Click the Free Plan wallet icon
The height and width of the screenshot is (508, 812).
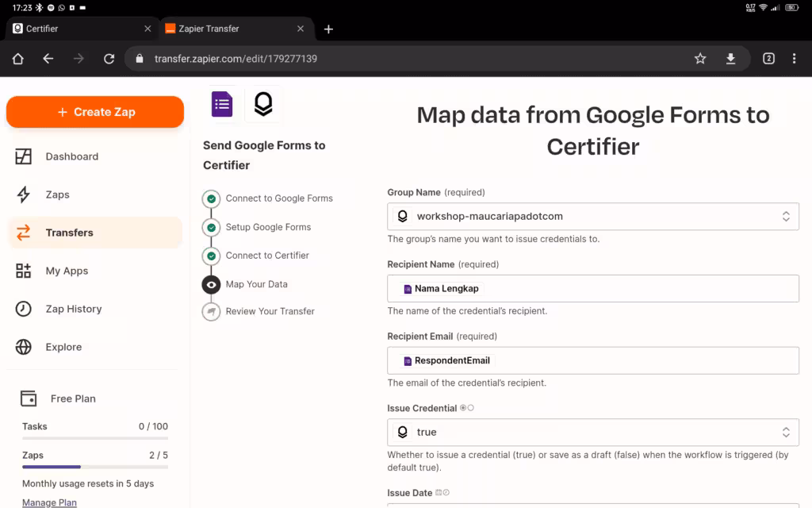coord(29,398)
